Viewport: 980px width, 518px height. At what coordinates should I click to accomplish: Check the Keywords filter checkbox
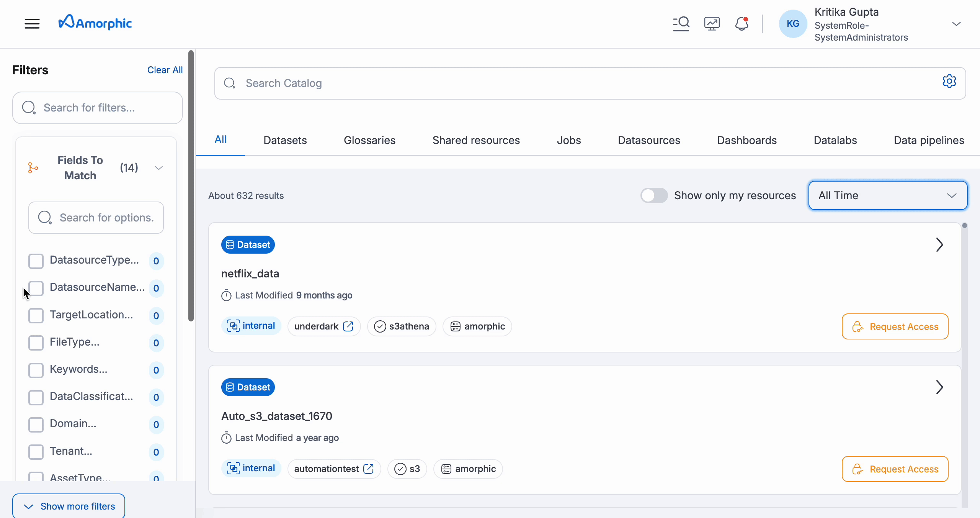[36, 370]
